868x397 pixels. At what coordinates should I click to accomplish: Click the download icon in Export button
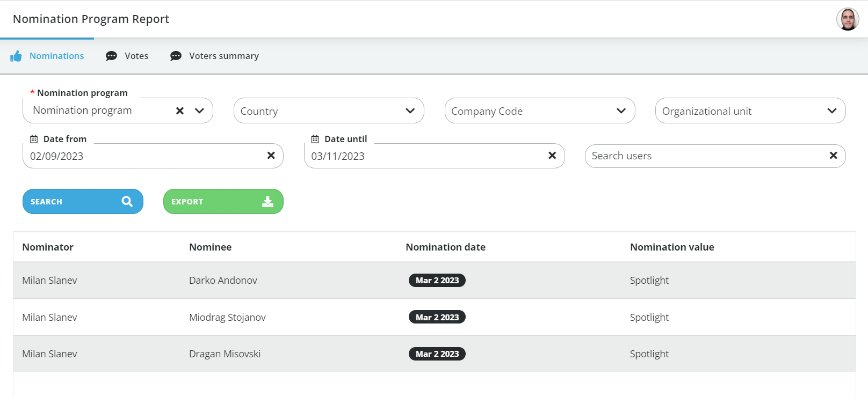coord(267,201)
